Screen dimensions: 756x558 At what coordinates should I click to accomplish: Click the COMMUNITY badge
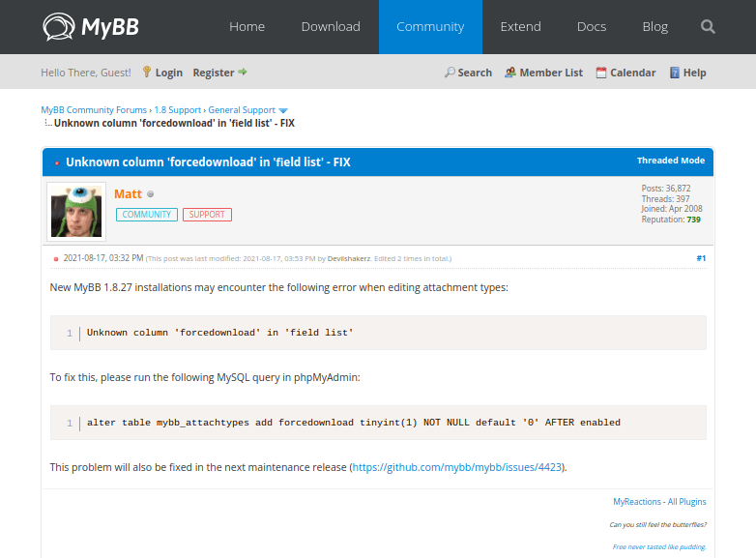pyautogui.click(x=147, y=215)
